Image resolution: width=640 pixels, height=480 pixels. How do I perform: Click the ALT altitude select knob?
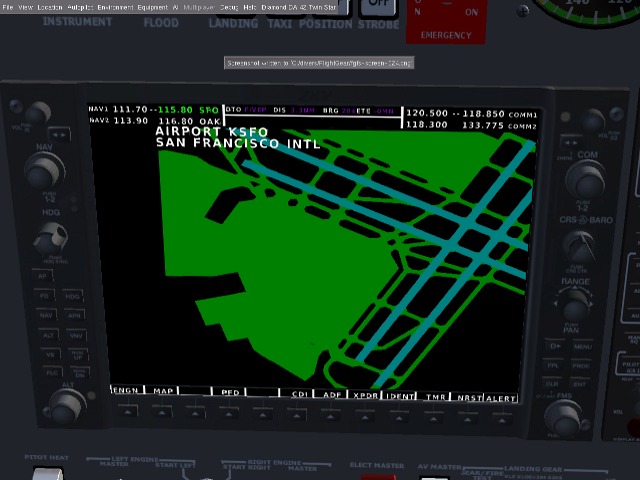[x=65, y=406]
